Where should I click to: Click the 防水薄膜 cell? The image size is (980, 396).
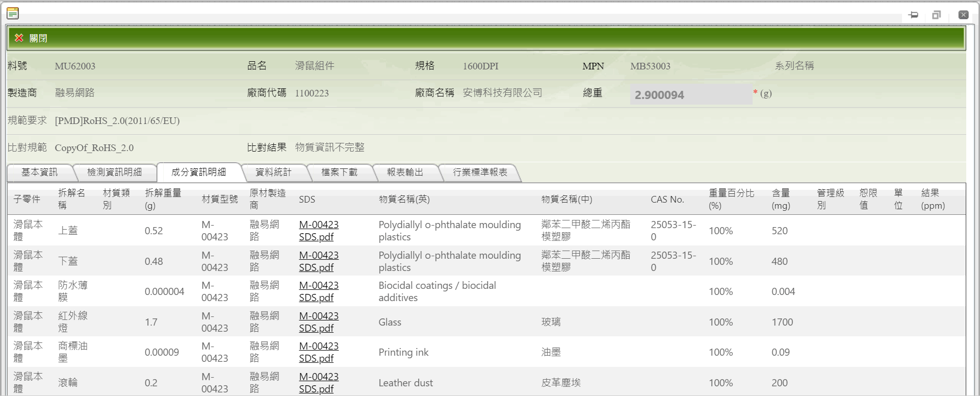[73, 291]
